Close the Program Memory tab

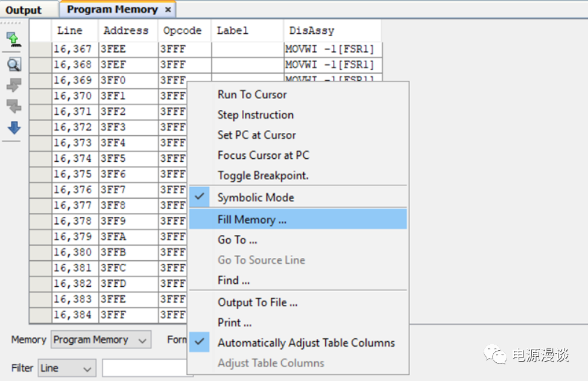click(x=168, y=10)
